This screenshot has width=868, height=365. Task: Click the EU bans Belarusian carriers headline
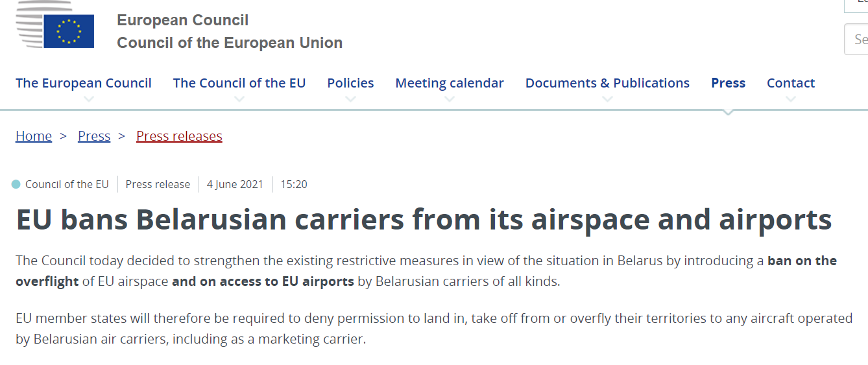click(424, 220)
